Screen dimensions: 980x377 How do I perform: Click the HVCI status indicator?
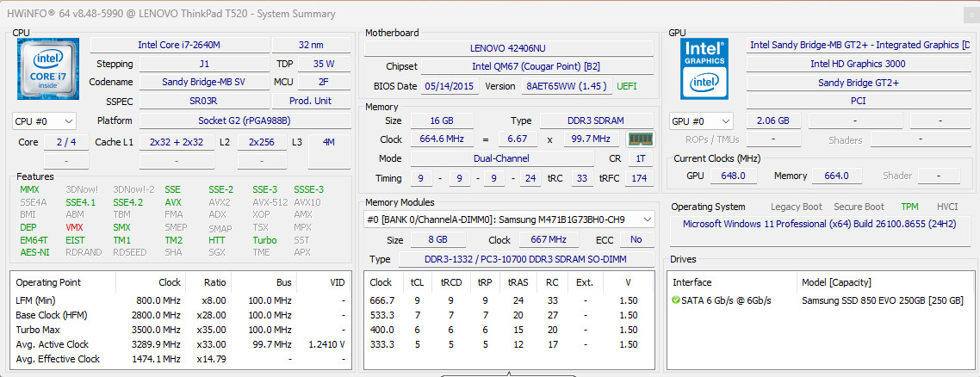point(947,207)
